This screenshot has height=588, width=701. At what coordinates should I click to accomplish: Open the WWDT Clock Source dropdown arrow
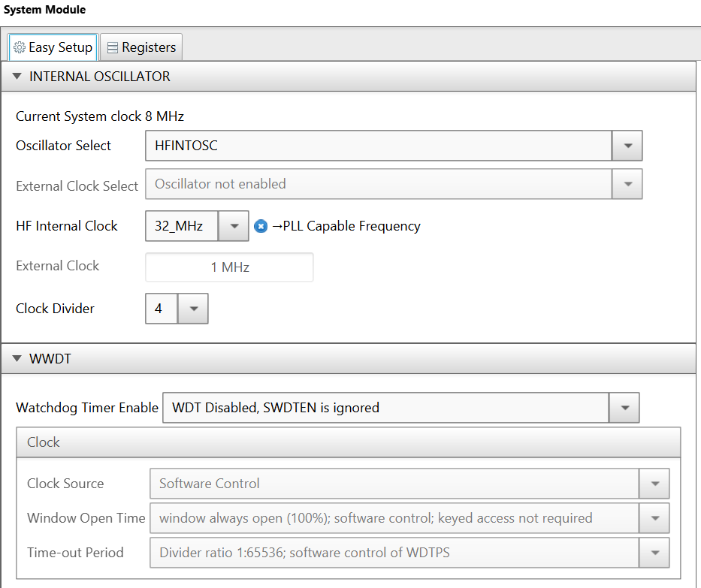pos(654,484)
